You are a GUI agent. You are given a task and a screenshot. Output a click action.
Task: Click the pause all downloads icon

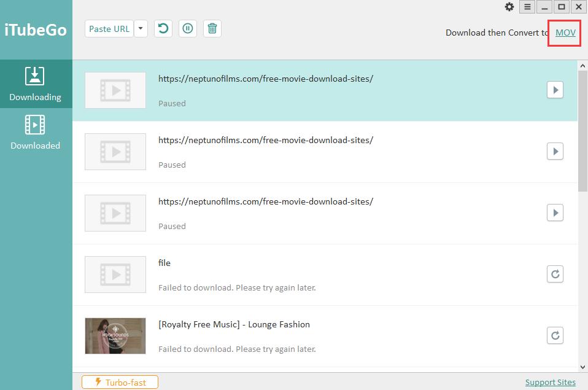188,28
